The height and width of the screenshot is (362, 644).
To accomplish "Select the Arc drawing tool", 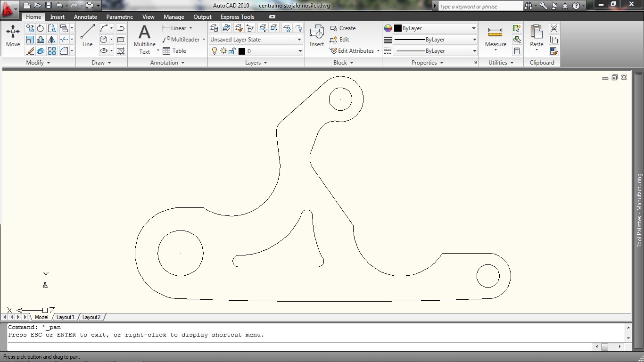I will pyautogui.click(x=104, y=28).
